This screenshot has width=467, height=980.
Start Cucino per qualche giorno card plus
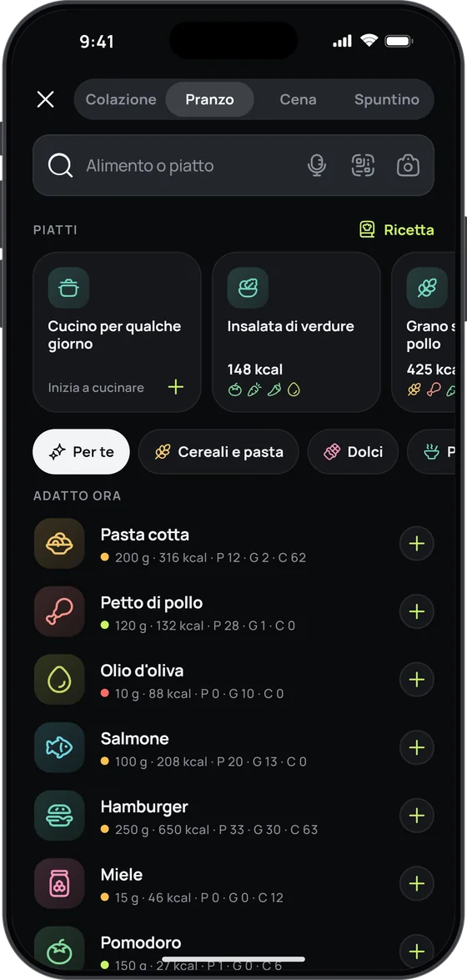pyautogui.click(x=176, y=388)
